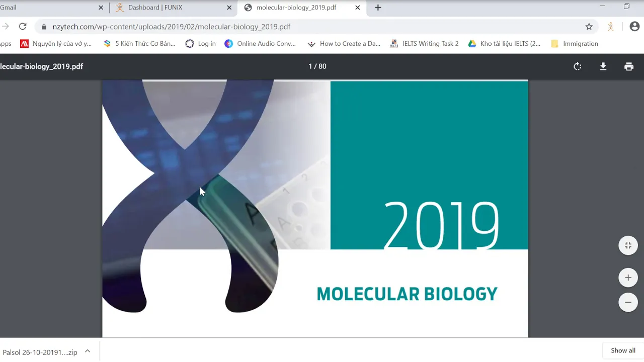Open the Log in bookmark
Image resolution: width=644 pixels, height=362 pixels.
pos(201,44)
